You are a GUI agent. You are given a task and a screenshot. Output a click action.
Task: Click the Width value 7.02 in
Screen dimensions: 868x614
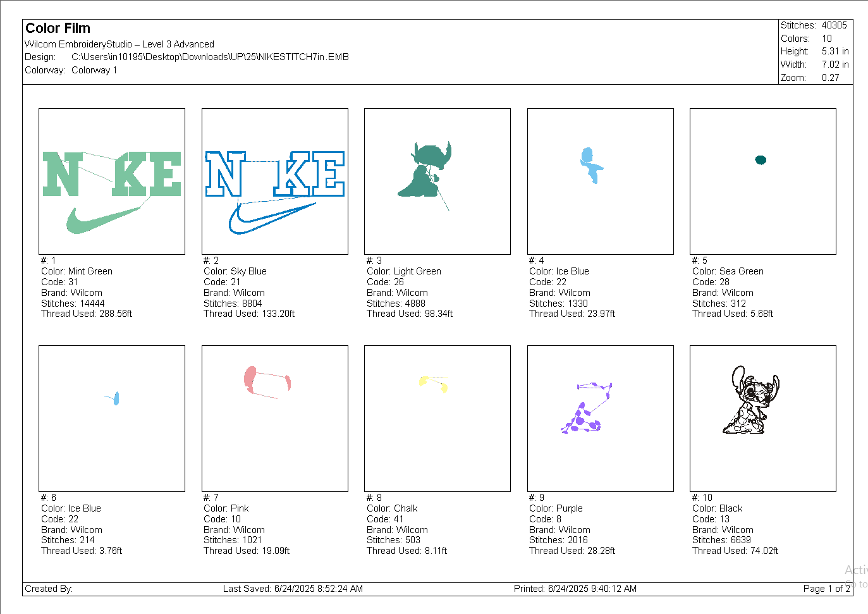[x=835, y=64]
